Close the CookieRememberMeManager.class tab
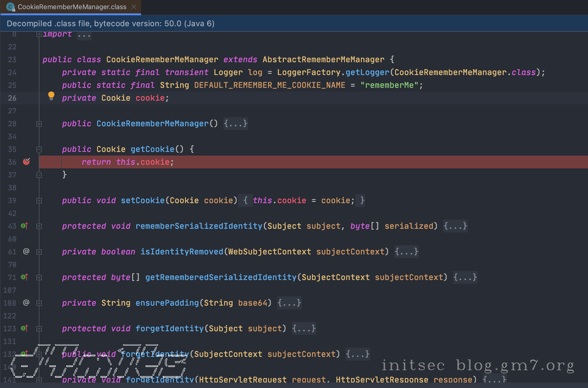This screenshot has width=588, height=388. coord(134,7)
